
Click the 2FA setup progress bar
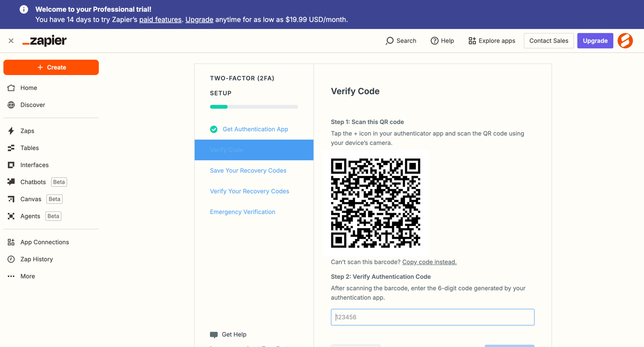254,107
